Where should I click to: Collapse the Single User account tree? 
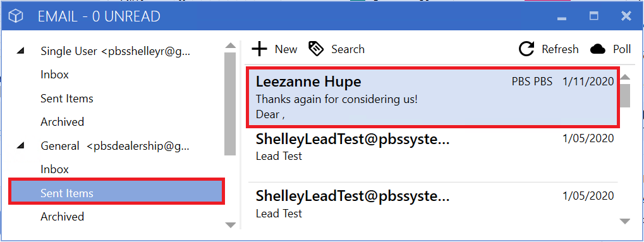coord(20,51)
